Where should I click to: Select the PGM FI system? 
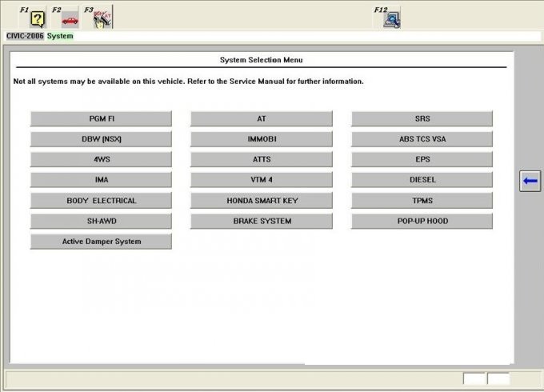pos(101,118)
